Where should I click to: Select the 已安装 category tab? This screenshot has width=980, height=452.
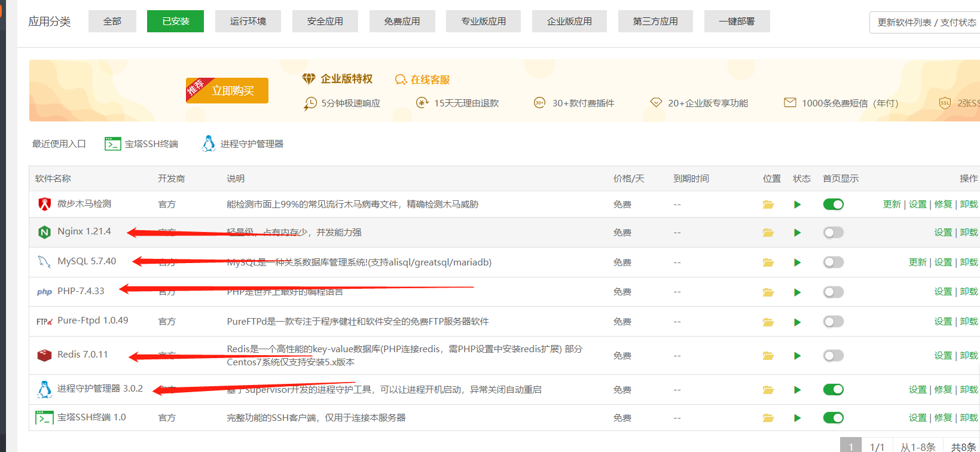(175, 21)
